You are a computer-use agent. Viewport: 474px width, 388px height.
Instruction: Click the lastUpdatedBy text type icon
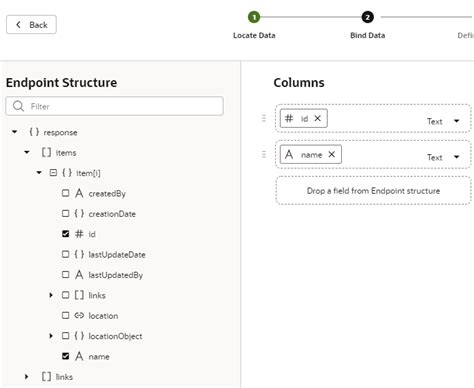point(79,275)
